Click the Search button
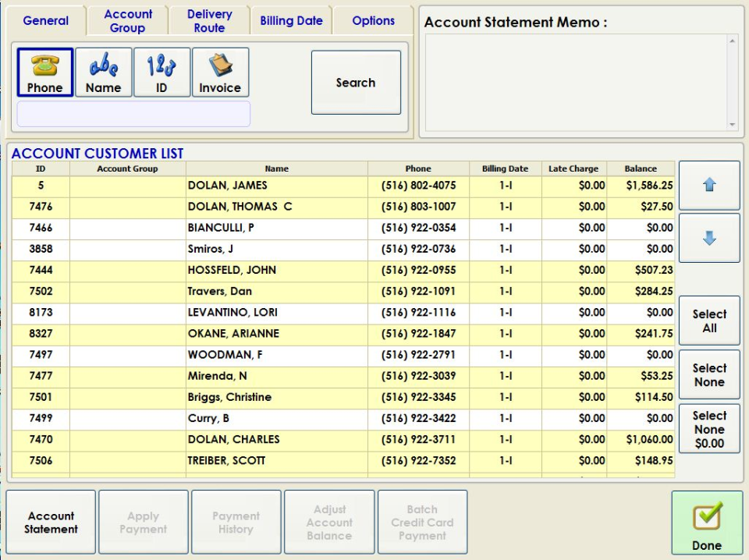This screenshot has height=560, width=749. pos(356,83)
